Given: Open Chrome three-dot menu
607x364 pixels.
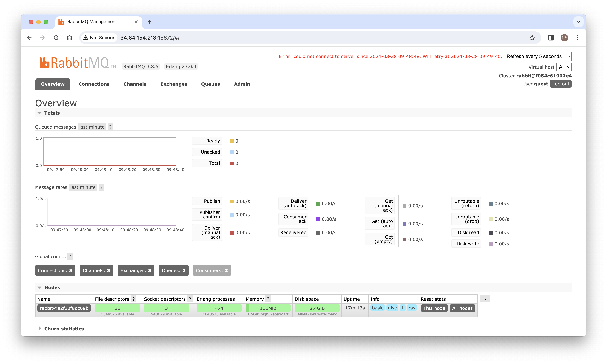Looking at the screenshot, I should 577,38.
